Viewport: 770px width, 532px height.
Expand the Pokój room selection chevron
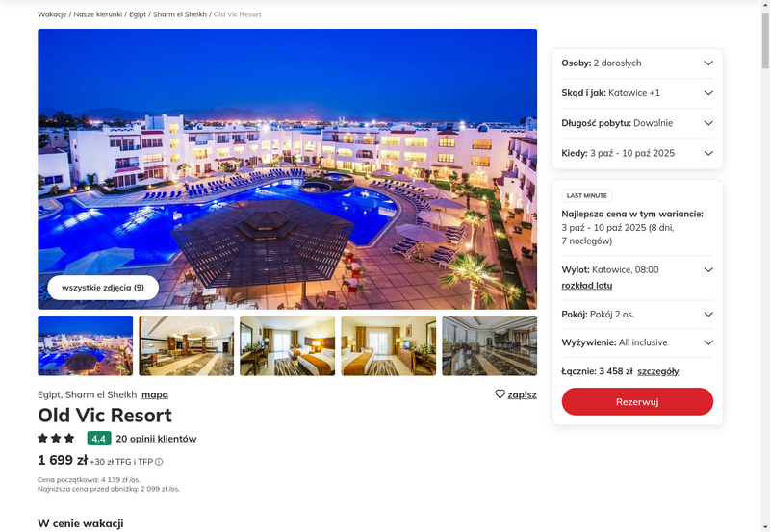708,314
